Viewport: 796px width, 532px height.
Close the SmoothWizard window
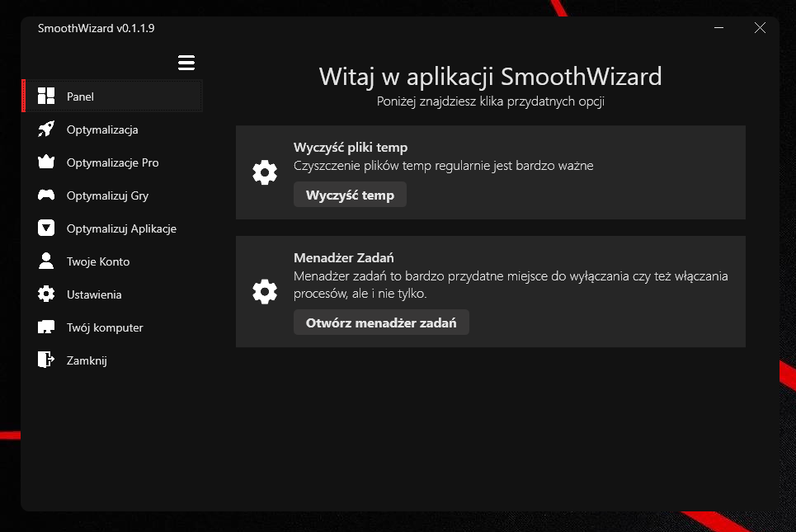(x=760, y=28)
